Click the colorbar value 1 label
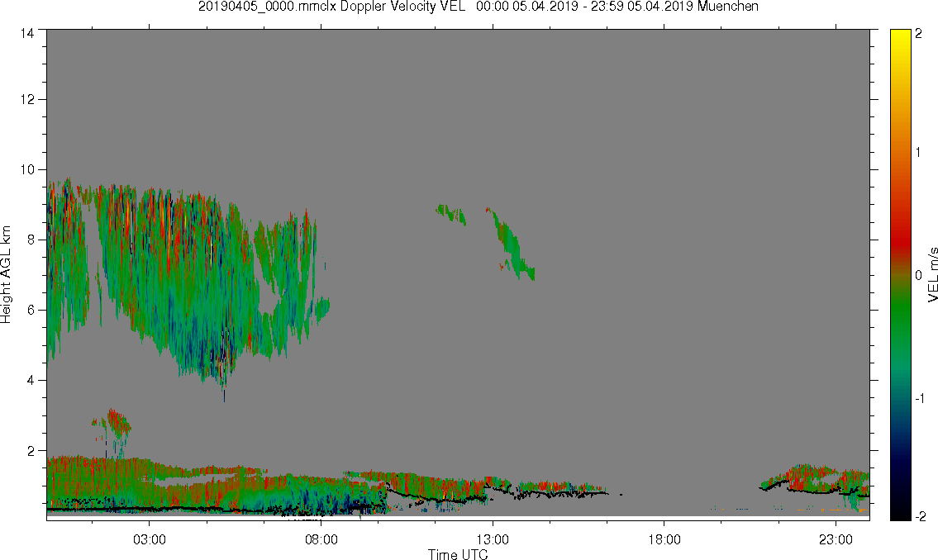Screen dimensions: 938x560 click(x=918, y=153)
